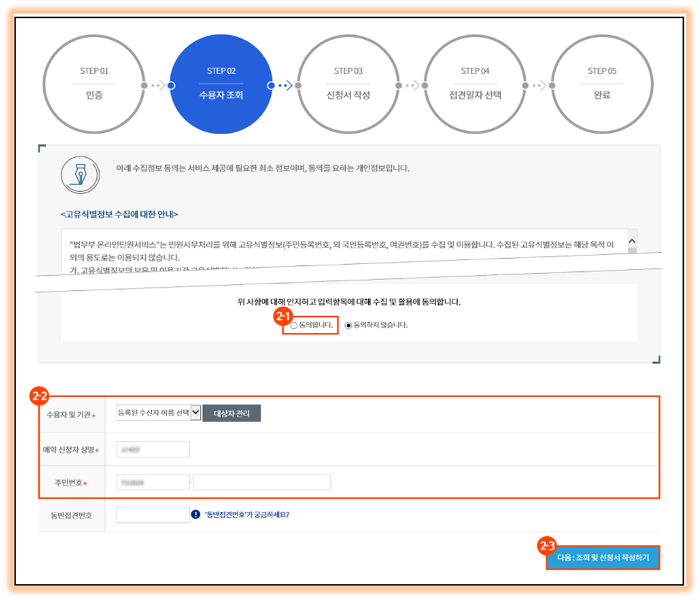Click the highlighted STEP 02 수용자 조회 circle

click(x=221, y=84)
